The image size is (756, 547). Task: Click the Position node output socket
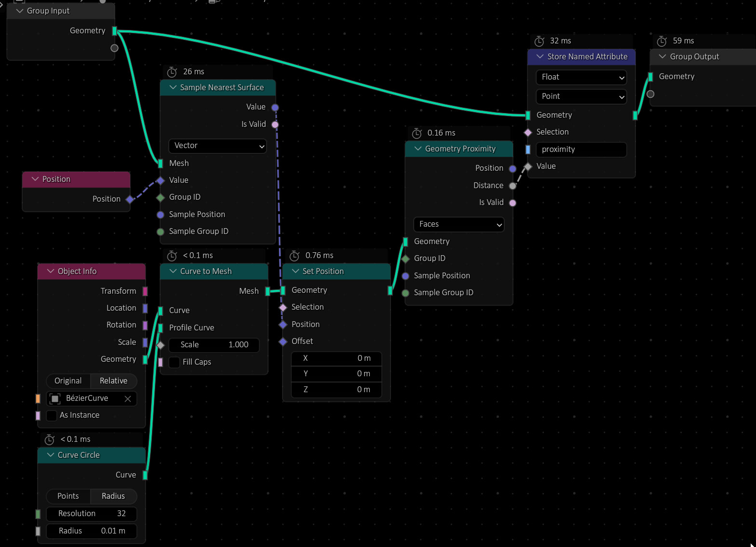click(x=130, y=199)
